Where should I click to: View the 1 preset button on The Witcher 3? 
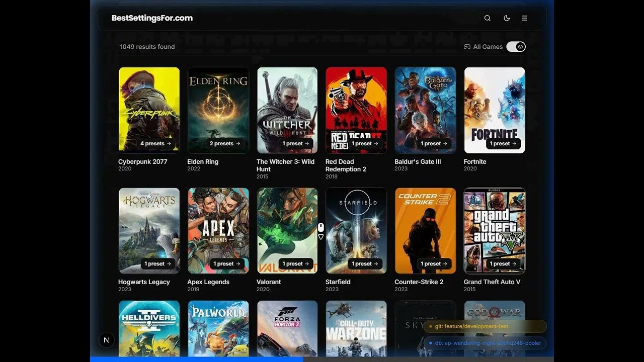[x=296, y=143]
